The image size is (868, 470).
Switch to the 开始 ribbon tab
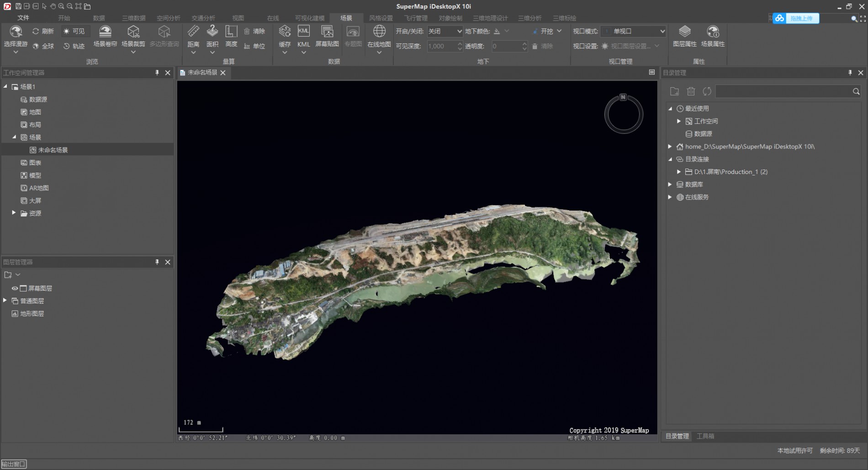64,18
